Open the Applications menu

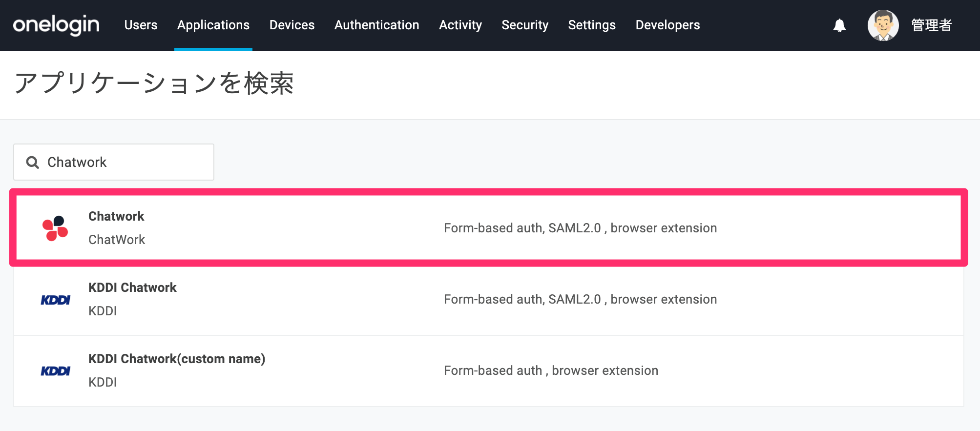(x=213, y=25)
